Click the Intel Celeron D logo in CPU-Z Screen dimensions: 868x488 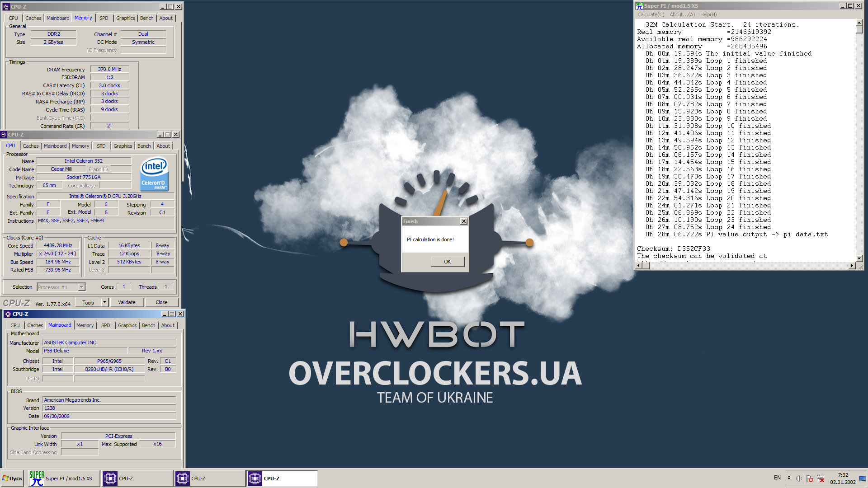155,174
